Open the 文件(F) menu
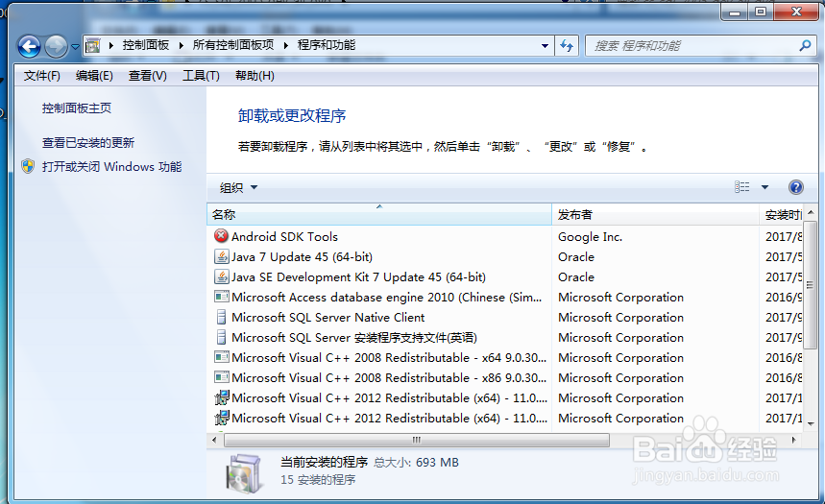Screen dimensions: 825x504 (41, 76)
